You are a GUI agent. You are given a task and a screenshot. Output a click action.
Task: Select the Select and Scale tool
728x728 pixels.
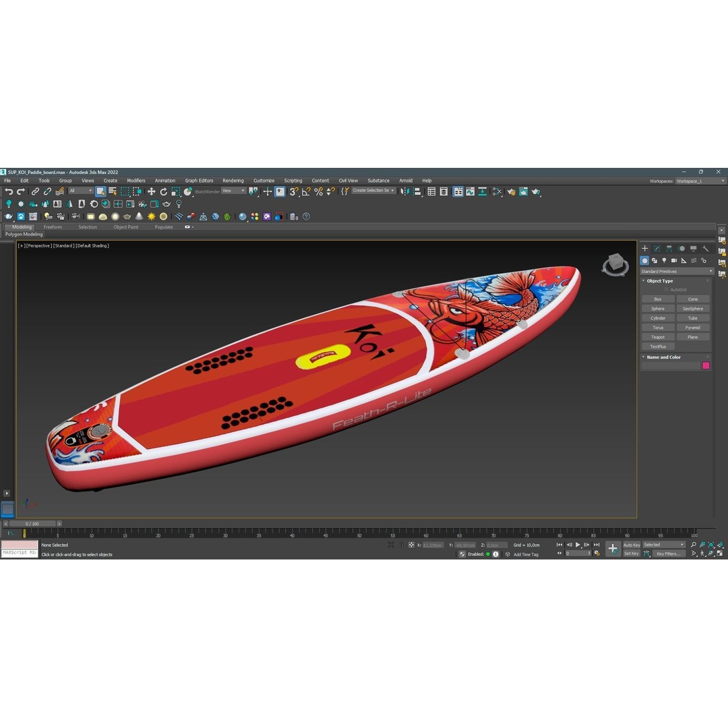175,191
